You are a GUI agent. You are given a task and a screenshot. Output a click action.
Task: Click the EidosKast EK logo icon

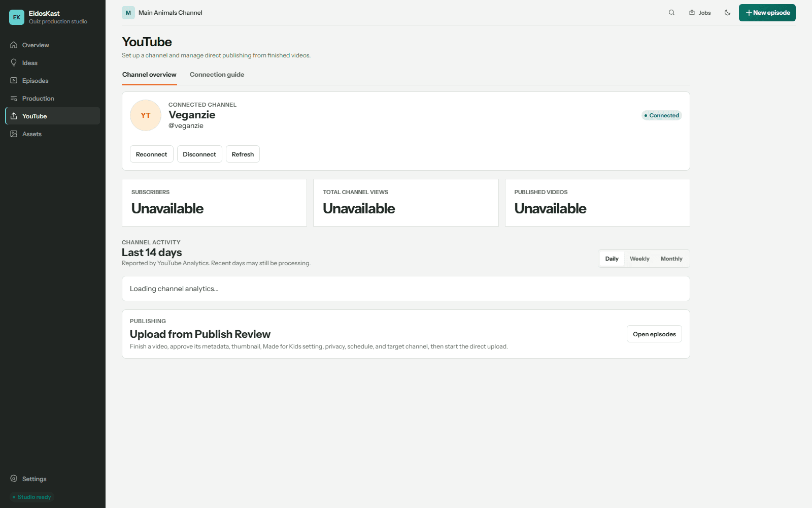click(17, 17)
